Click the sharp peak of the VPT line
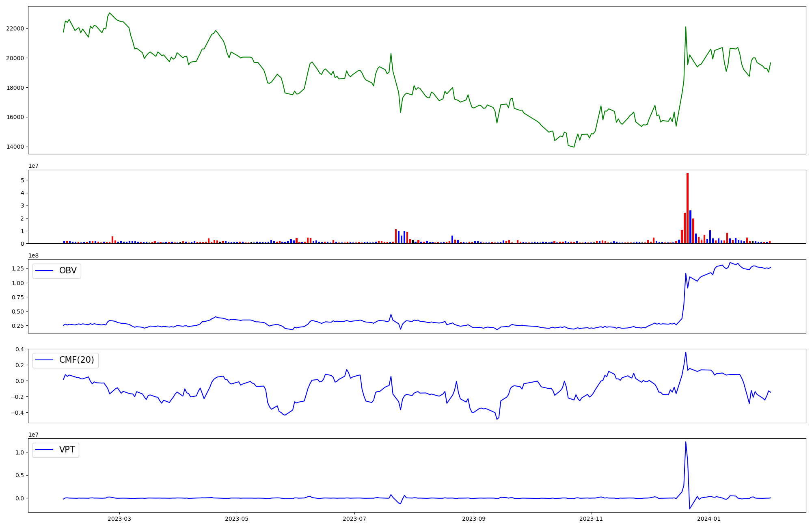The height and width of the screenshot is (528, 812). click(x=686, y=442)
